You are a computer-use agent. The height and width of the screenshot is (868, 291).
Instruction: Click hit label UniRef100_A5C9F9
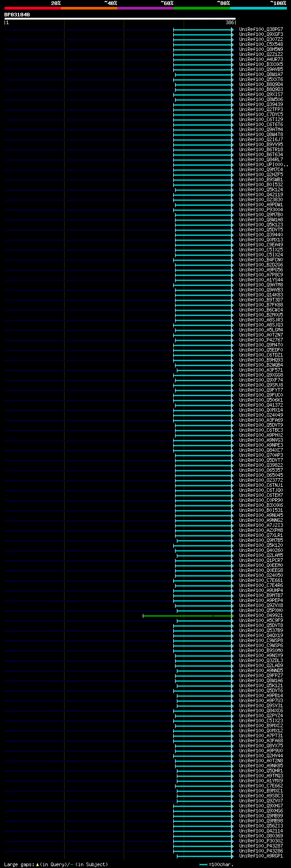(x=261, y=620)
